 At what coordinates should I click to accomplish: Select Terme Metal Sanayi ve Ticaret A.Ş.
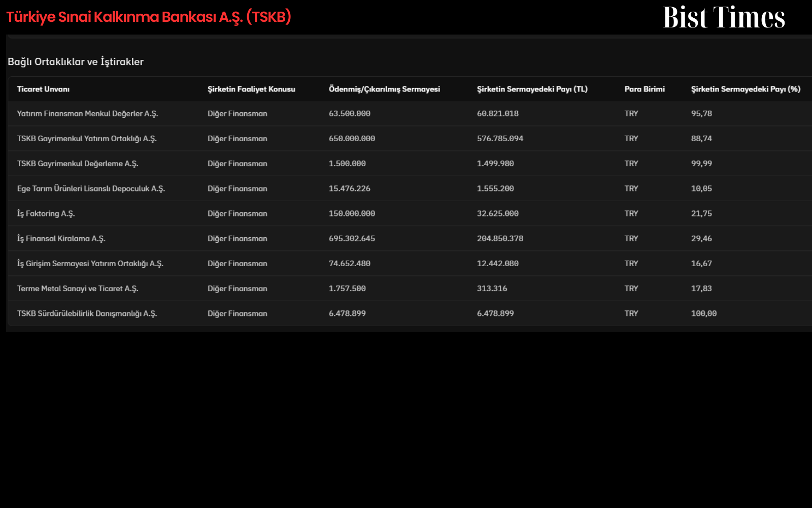[x=78, y=289]
